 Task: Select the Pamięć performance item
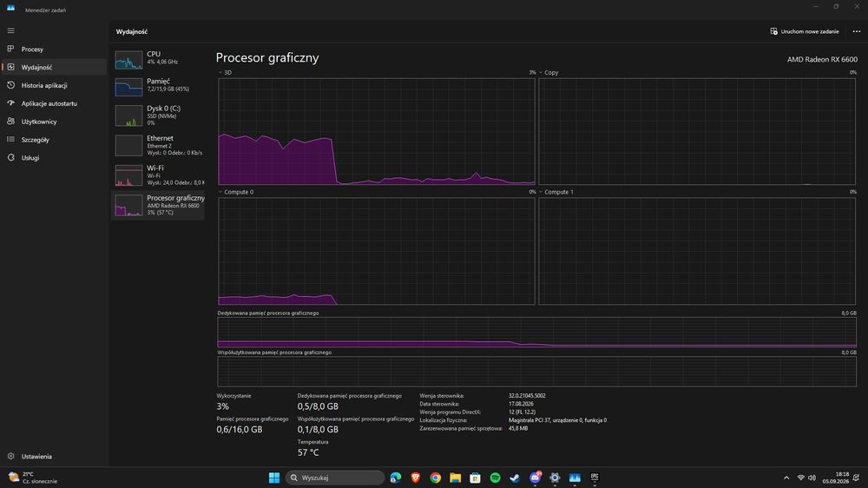pyautogui.click(x=158, y=85)
